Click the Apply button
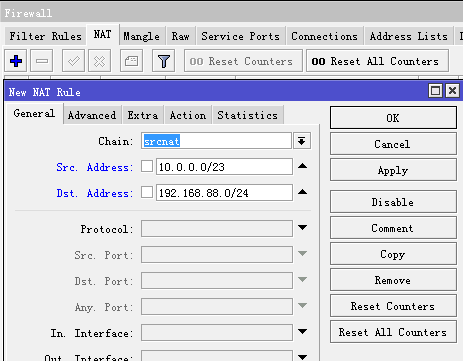Image resolution: width=463 pixels, height=361 pixels. 393,170
